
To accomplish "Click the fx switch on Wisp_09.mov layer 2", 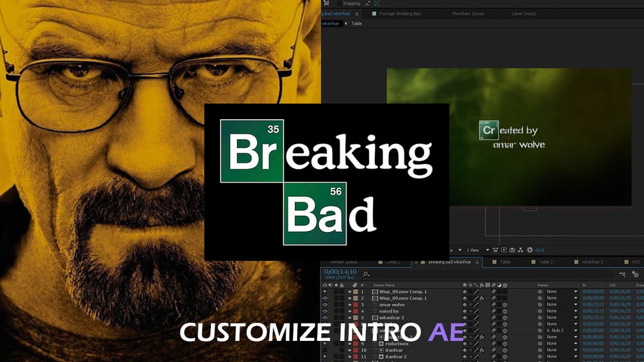I will point(482,298).
